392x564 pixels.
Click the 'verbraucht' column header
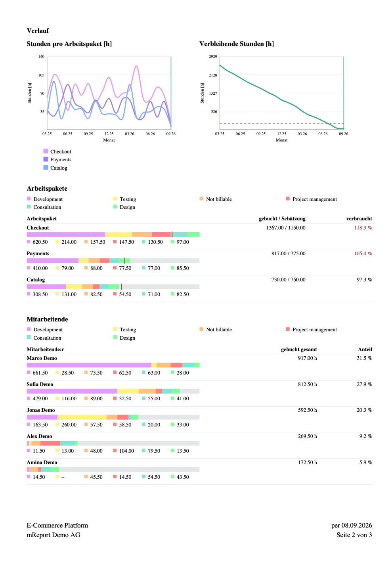point(359,218)
